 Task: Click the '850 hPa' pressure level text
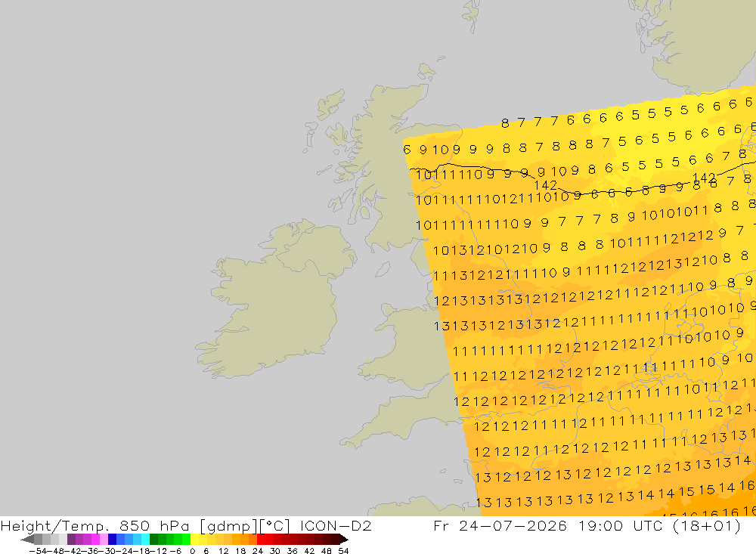point(154,525)
